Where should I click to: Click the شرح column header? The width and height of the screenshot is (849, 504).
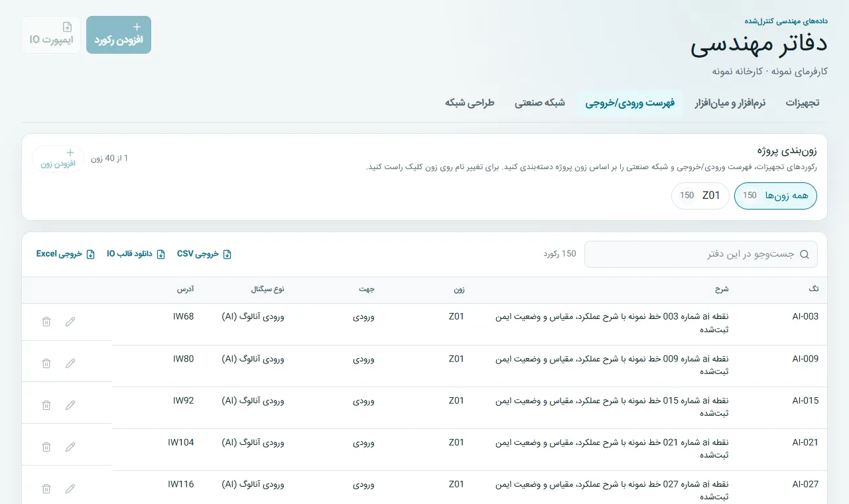(x=722, y=290)
